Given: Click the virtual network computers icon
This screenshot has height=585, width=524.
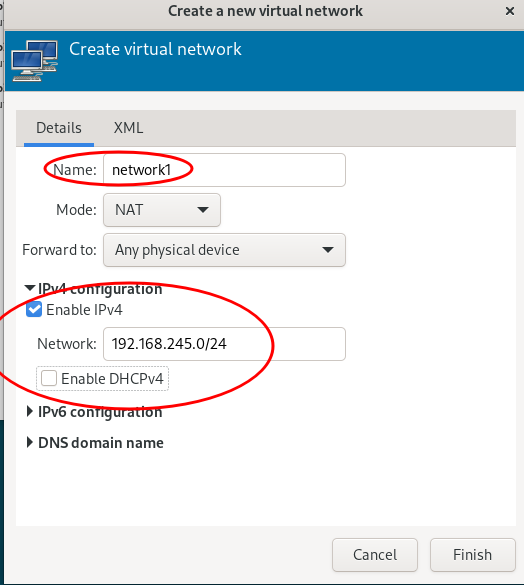Looking at the screenshot, I should [34, 61].
